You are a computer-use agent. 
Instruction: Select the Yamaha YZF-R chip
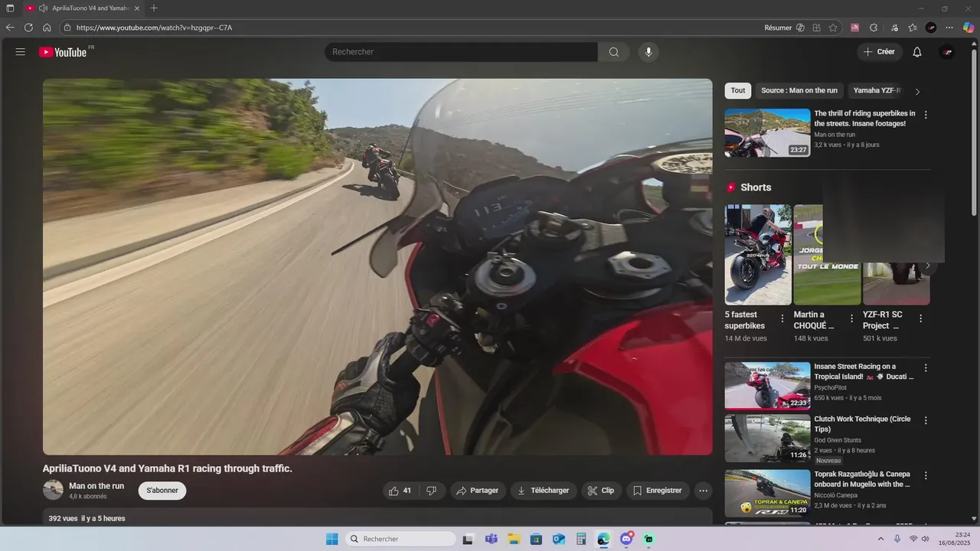(x=877, y=90)
